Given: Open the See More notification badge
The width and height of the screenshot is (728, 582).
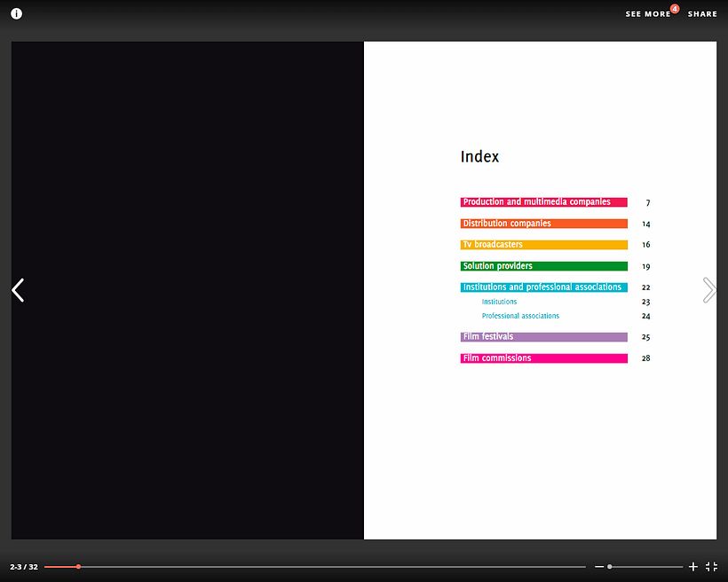Looking at the screenshot, I should point(675,9).
